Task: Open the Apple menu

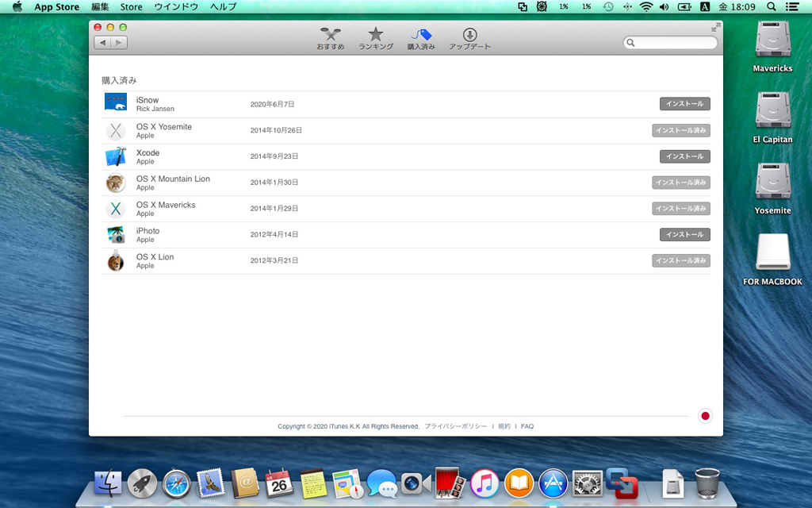Action: 17,6
